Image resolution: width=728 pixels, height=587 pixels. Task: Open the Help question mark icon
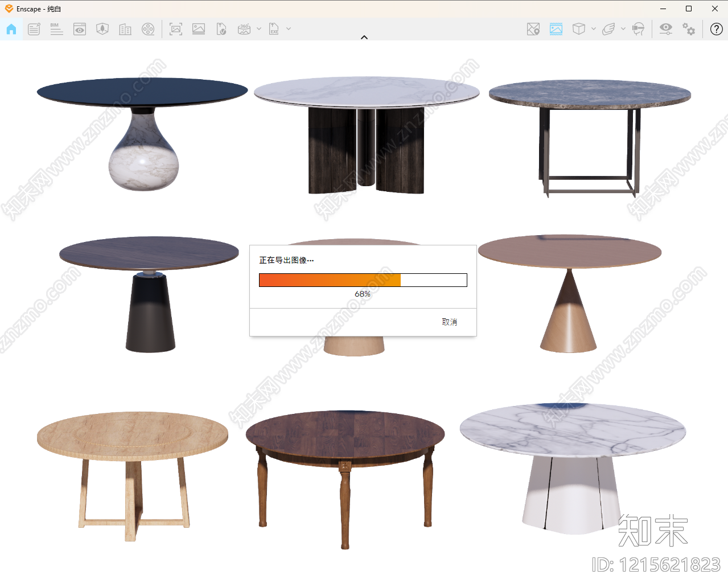click(717, 29)
